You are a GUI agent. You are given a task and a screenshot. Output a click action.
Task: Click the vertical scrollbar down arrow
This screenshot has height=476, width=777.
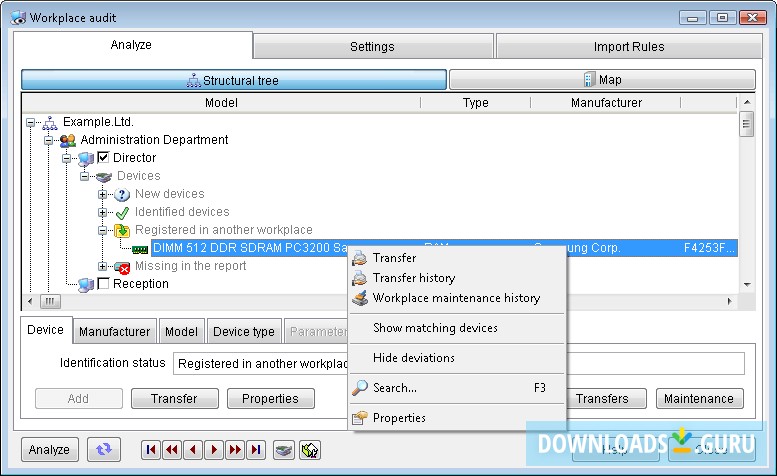[747, 285]
